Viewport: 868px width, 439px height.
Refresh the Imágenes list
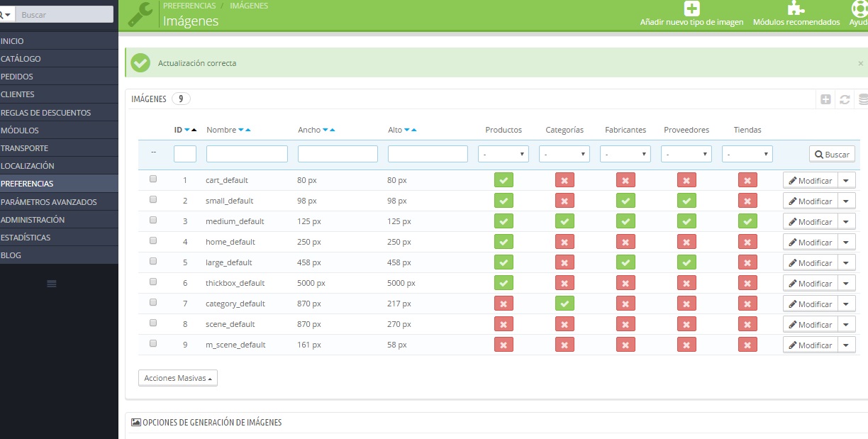tap(845, 99)
